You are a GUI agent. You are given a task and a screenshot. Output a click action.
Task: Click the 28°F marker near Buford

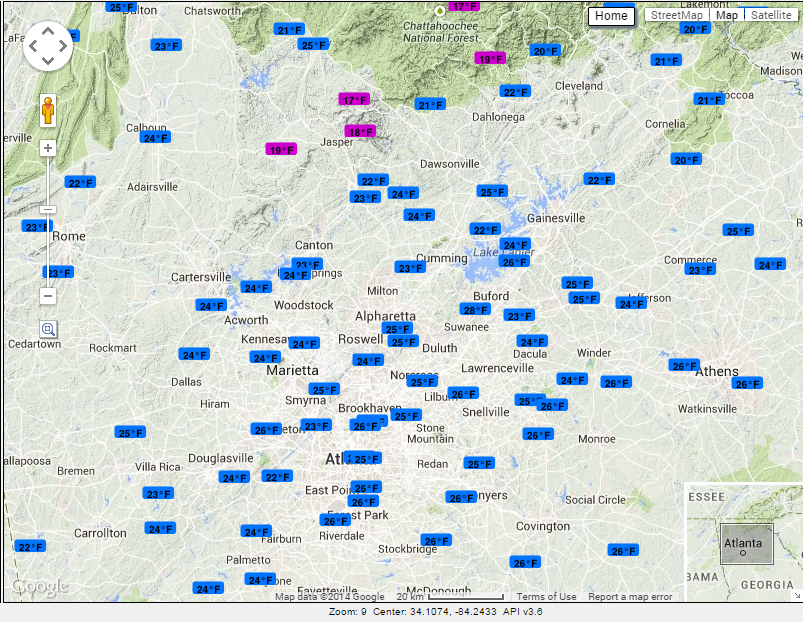point(474,310)
